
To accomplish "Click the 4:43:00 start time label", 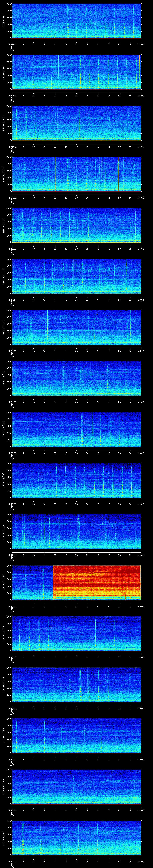I will (12, 657).
